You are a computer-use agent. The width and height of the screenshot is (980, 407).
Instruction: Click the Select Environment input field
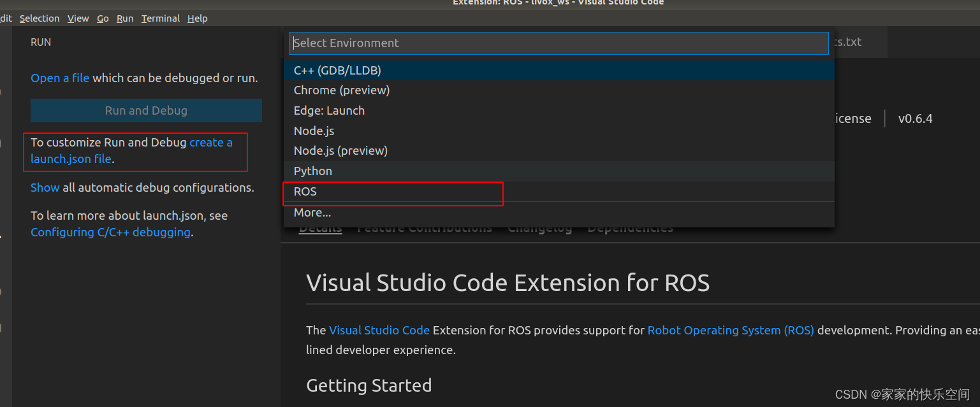[x=559, y=43]
